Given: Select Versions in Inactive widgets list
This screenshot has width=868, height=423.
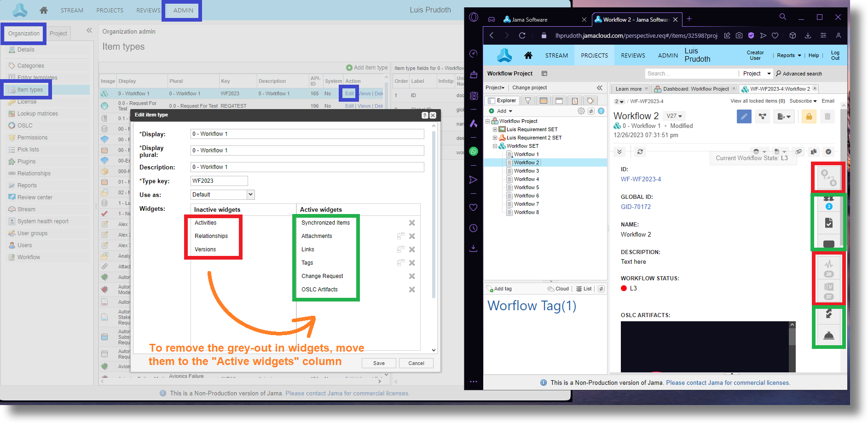Looking at the screenshot, I should tap(205, 249).
